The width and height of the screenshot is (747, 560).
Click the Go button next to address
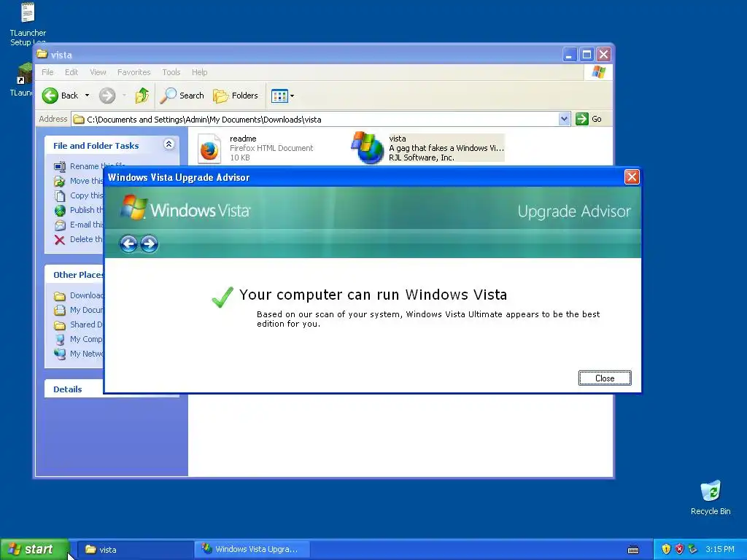coord(589,119)
